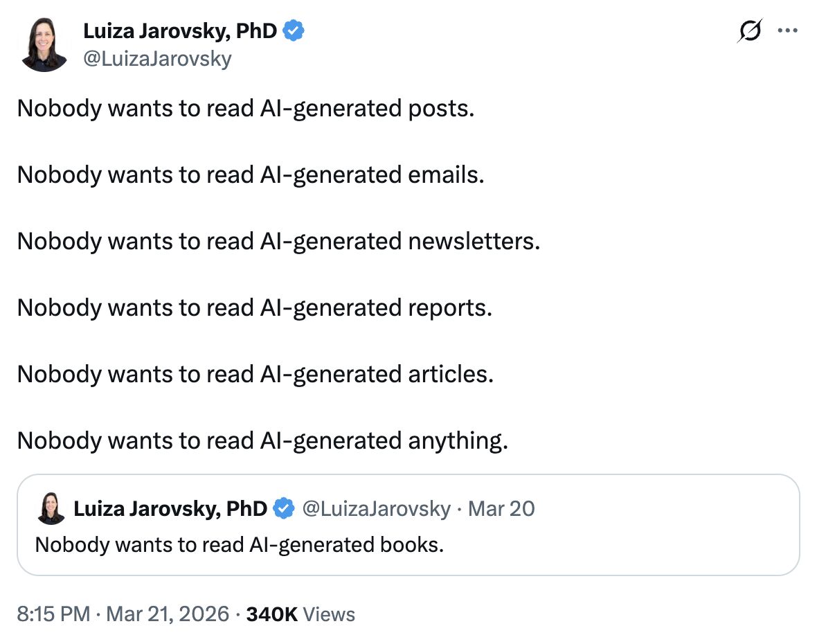This screenshot has width=817, height=644.
Task: Click the @LuizaJarovsky handle in the quoted post
Action: [377, 509]
